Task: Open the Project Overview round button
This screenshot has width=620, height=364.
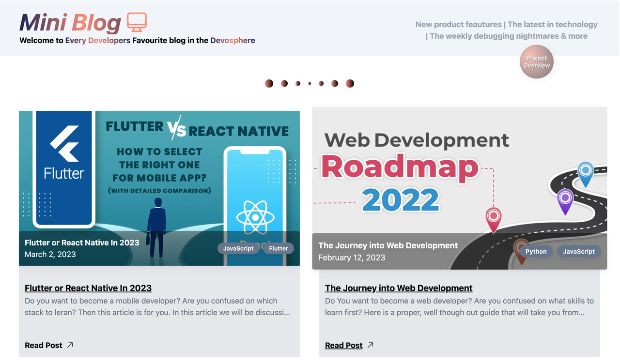Action: [x=536, y=61]
